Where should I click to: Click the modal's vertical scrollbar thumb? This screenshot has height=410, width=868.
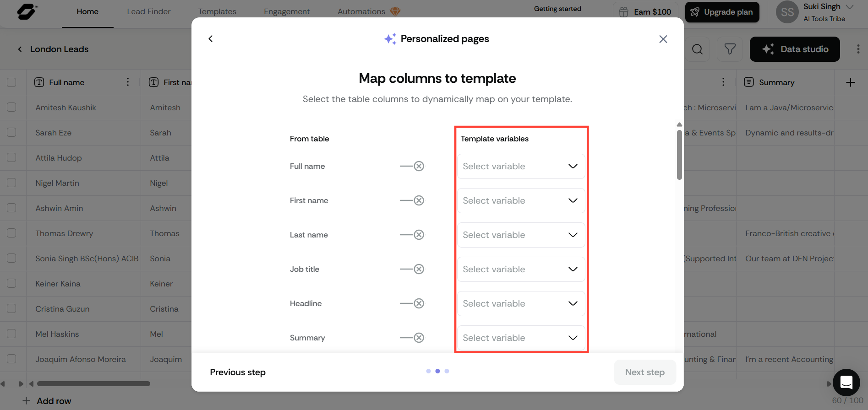point(679,155)
